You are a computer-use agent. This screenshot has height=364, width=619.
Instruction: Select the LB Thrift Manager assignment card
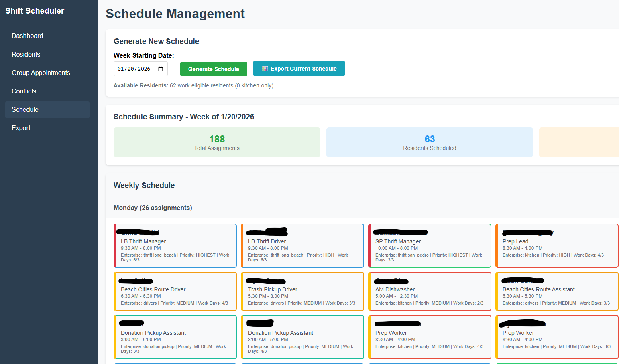click(x=175, y=246)
